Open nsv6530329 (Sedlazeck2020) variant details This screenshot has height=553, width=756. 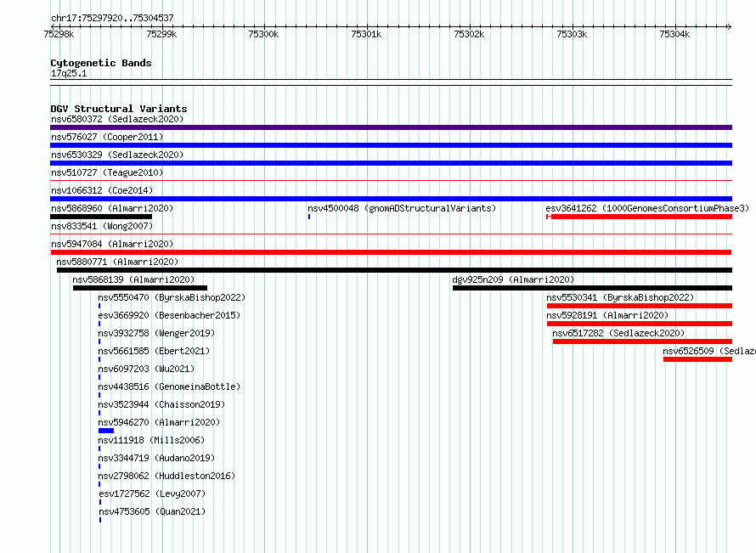117,155
